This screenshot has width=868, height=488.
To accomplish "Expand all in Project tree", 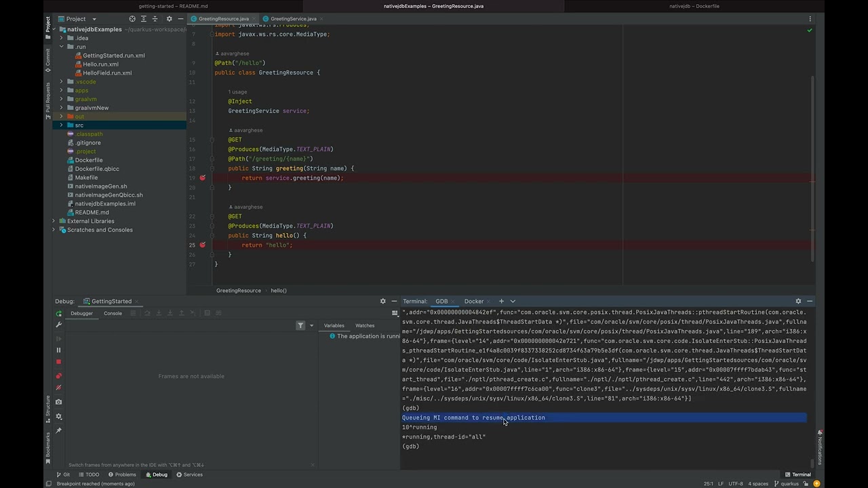I will click(x=144, y=19).
